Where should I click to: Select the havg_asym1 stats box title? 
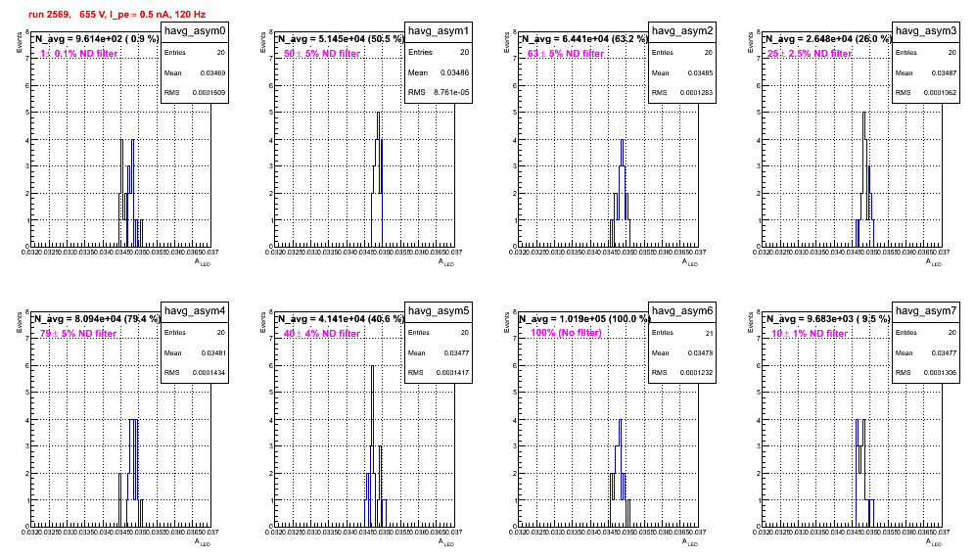coord(439,30)
